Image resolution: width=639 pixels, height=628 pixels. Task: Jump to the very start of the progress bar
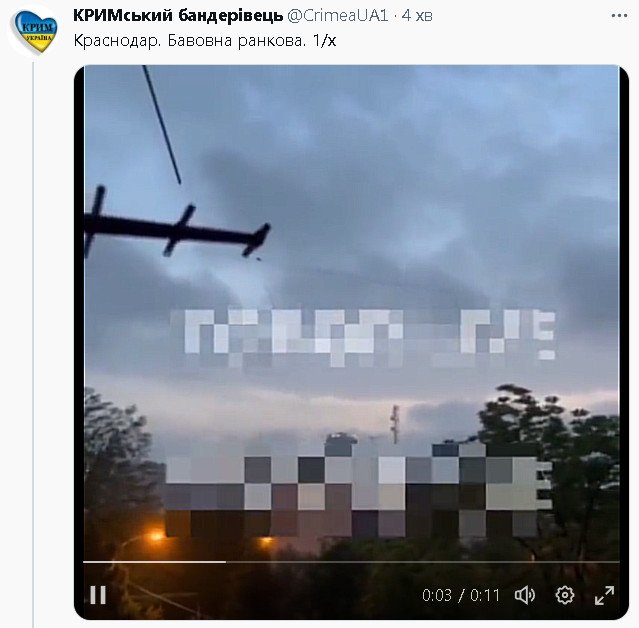click(x=84, y=562)
